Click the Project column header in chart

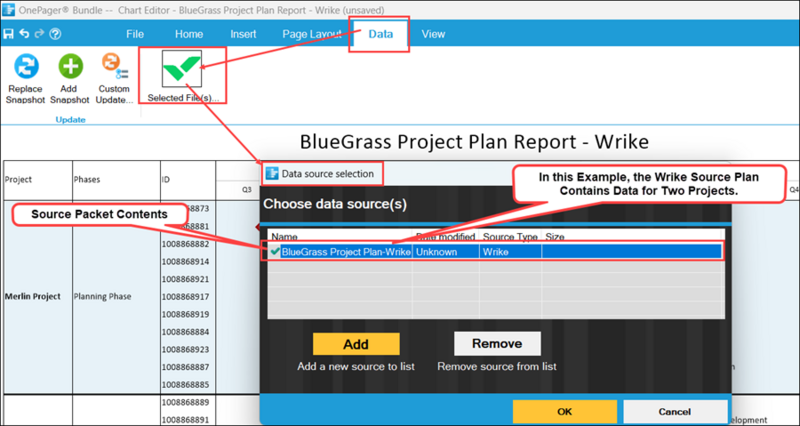coord(18,180)
